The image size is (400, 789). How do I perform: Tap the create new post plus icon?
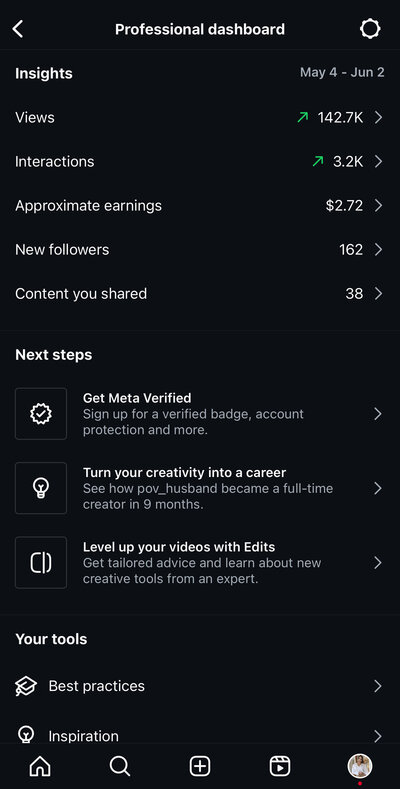200,766
